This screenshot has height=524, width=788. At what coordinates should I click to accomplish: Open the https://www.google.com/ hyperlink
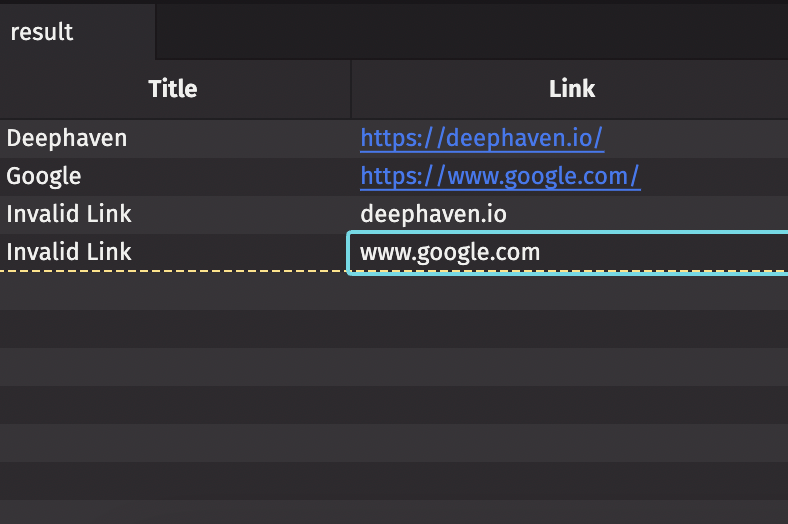coord(499,176)
